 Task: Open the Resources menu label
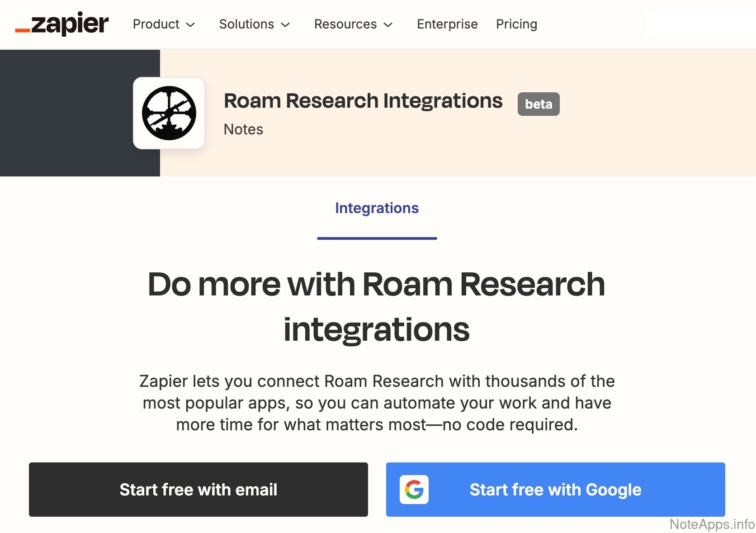[x=345, y=24]
